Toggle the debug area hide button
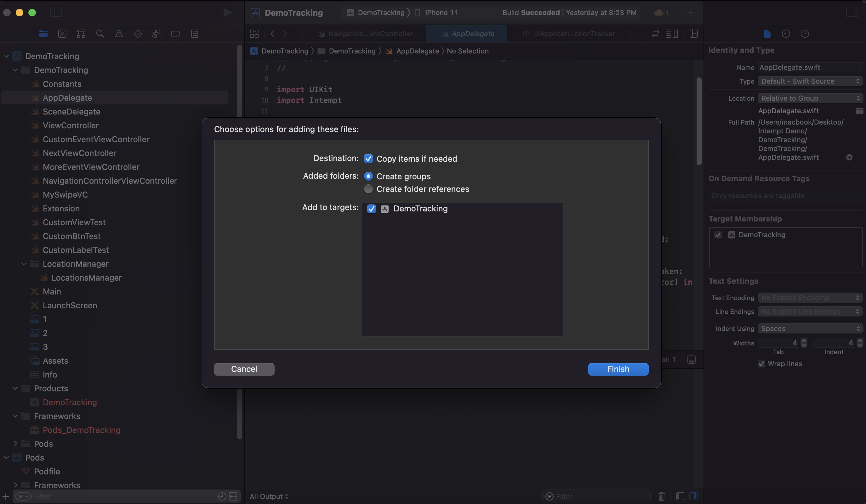 [x=692, y=360]
